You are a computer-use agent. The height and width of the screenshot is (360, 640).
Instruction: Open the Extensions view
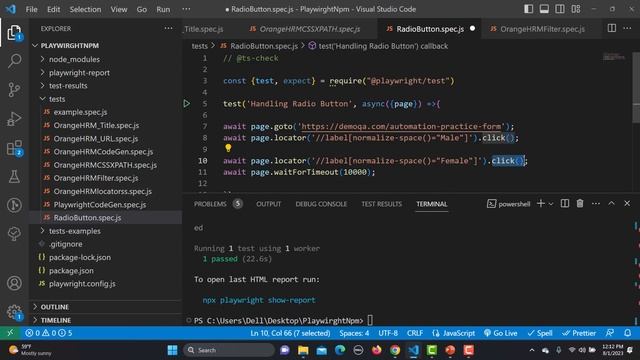tap(14, 148)
